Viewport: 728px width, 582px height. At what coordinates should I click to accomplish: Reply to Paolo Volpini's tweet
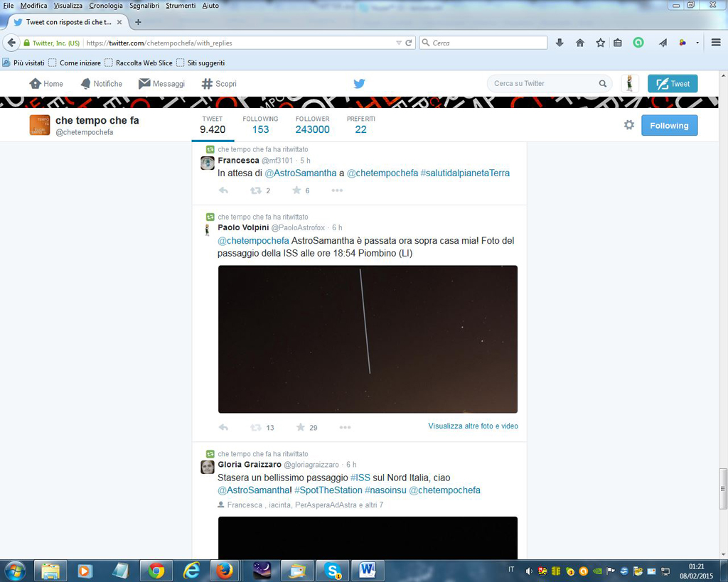[223, 427]
